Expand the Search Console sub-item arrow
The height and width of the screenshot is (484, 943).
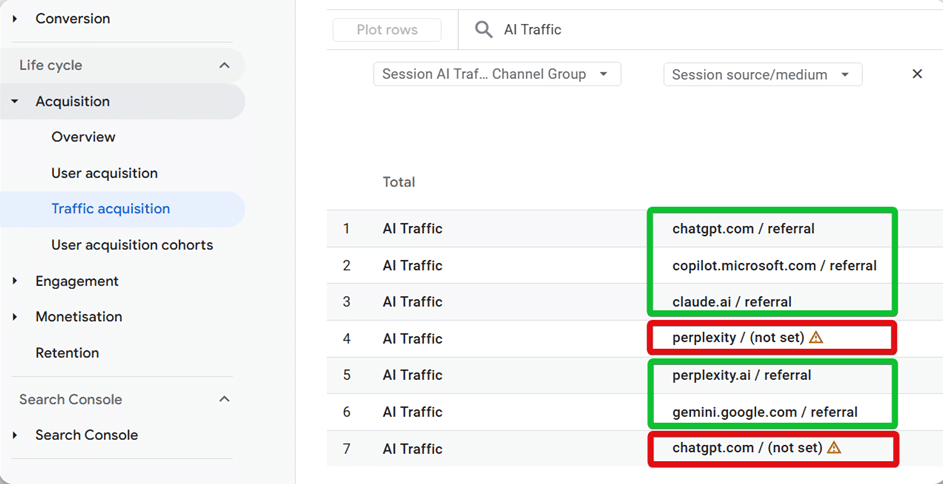point(15,435)
